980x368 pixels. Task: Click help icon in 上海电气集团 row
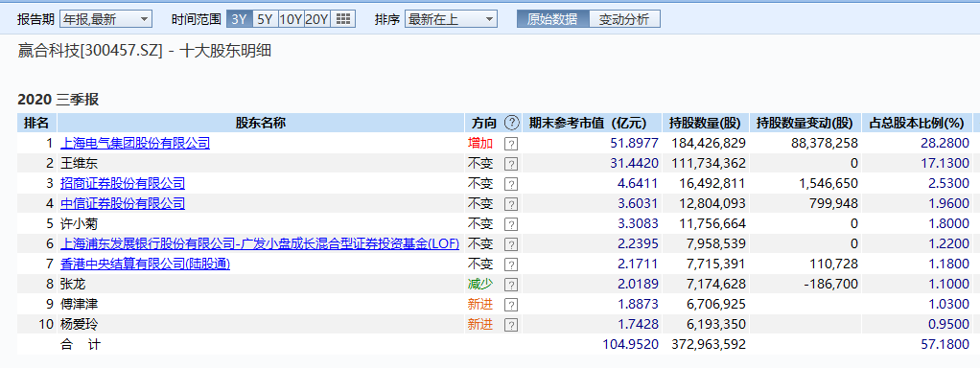[511, 144]
